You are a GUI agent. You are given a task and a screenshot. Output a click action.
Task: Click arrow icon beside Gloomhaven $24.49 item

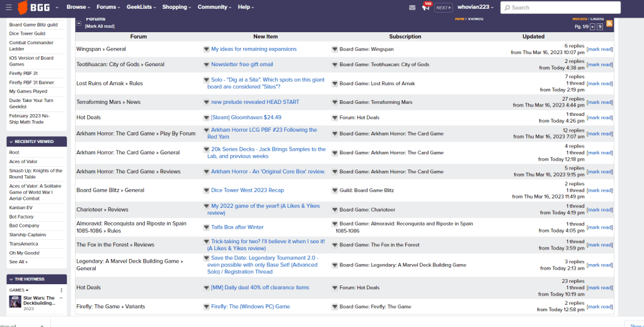click(x=206, y=118)
